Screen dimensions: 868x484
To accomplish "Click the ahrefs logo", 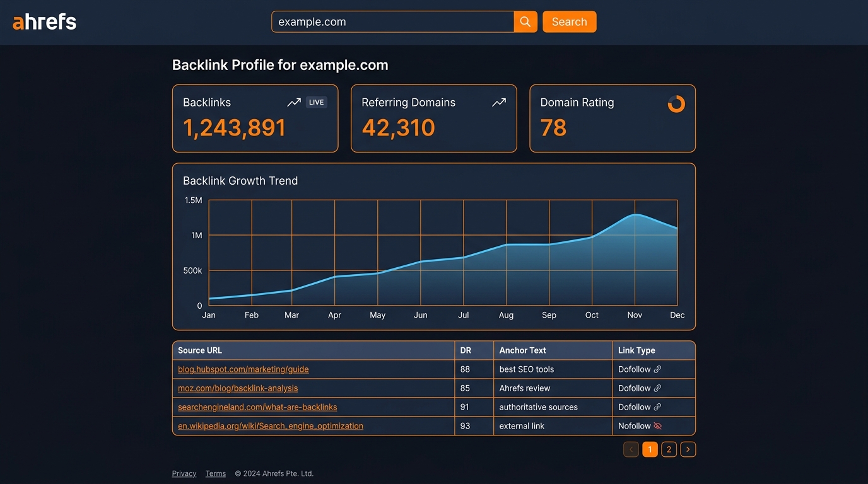I will click(x=45, y=22).
